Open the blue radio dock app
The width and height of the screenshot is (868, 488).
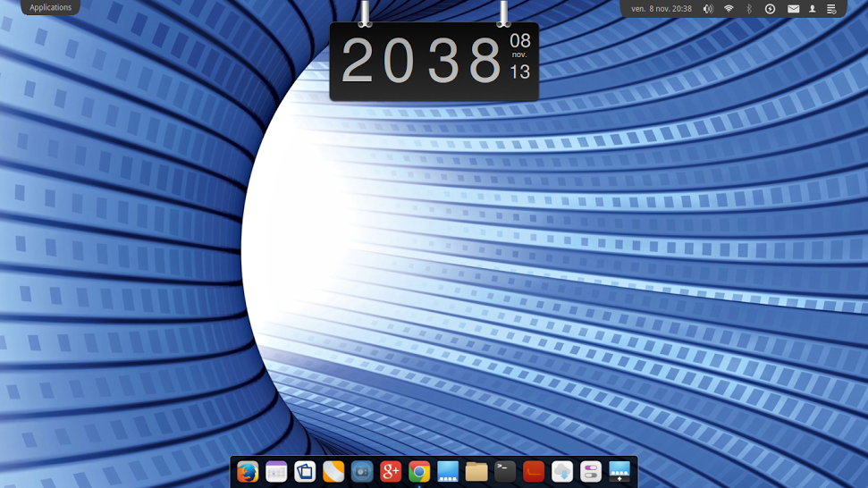[x=362, y=472]
